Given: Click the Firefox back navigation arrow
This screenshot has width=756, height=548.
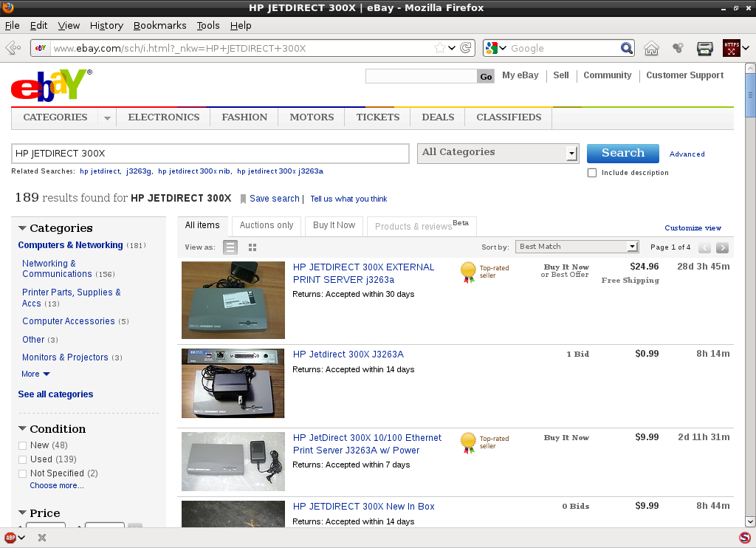Looking at the screenshot, I should (13, 48).
